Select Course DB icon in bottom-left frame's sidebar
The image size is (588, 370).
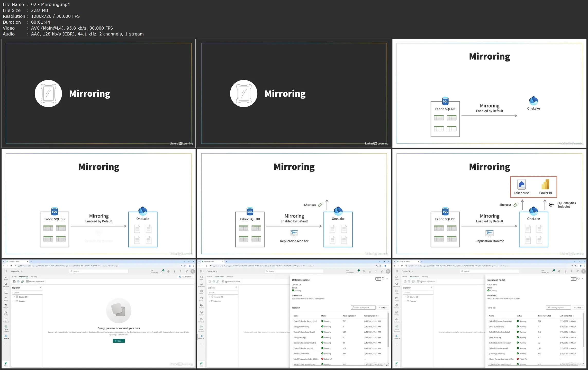click(6, 337)
